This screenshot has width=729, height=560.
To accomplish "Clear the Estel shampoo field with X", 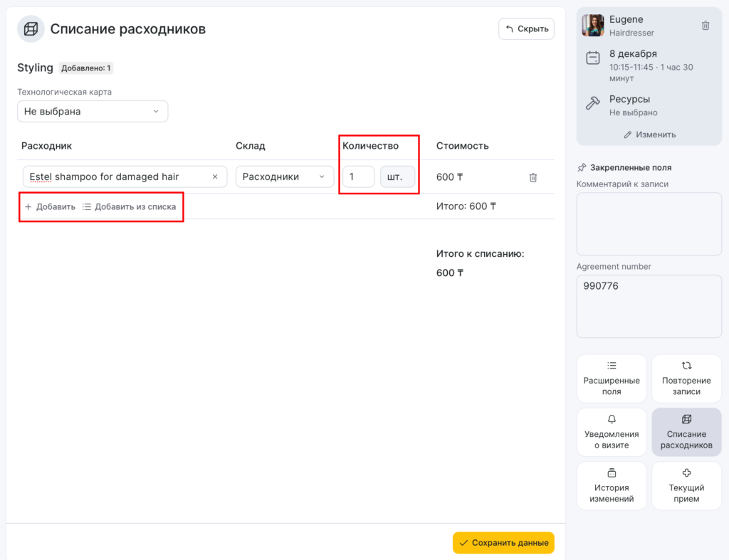I will pos(215,177).
